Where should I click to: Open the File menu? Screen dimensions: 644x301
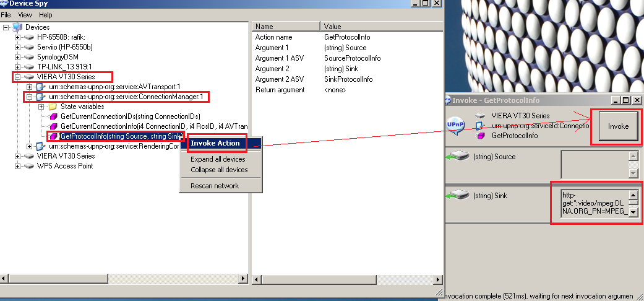click(x=6, y=15)
